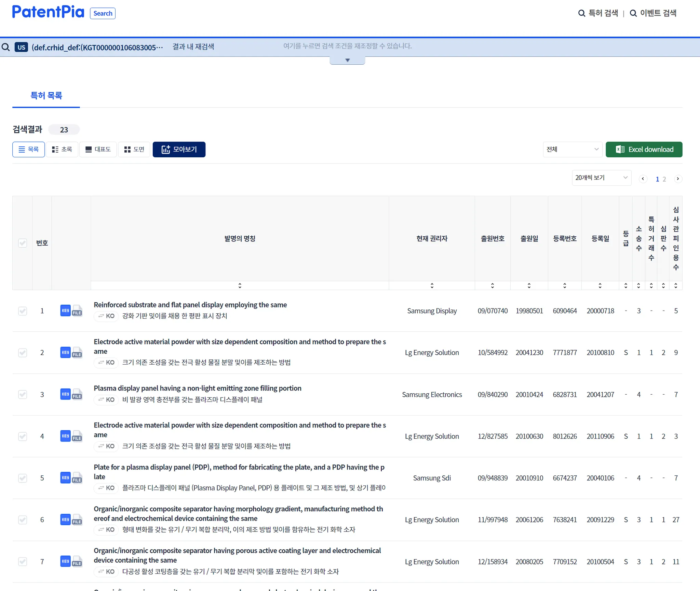The width and height of the screenshot is (700, 591).
Task: Go to next results page arrow
Action: (x=678, y=179)
